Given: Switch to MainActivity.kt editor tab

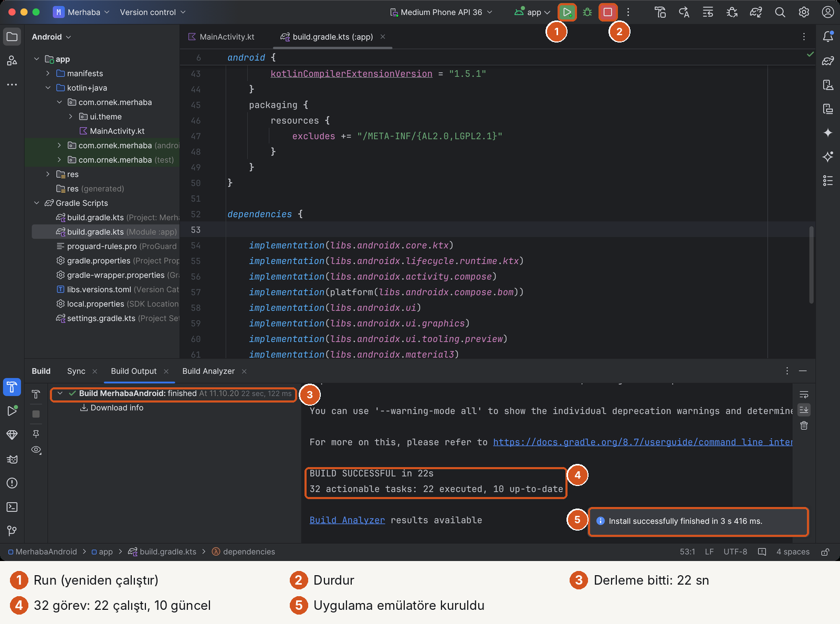Looking at the screenshot, I should [x=221, y=37].
